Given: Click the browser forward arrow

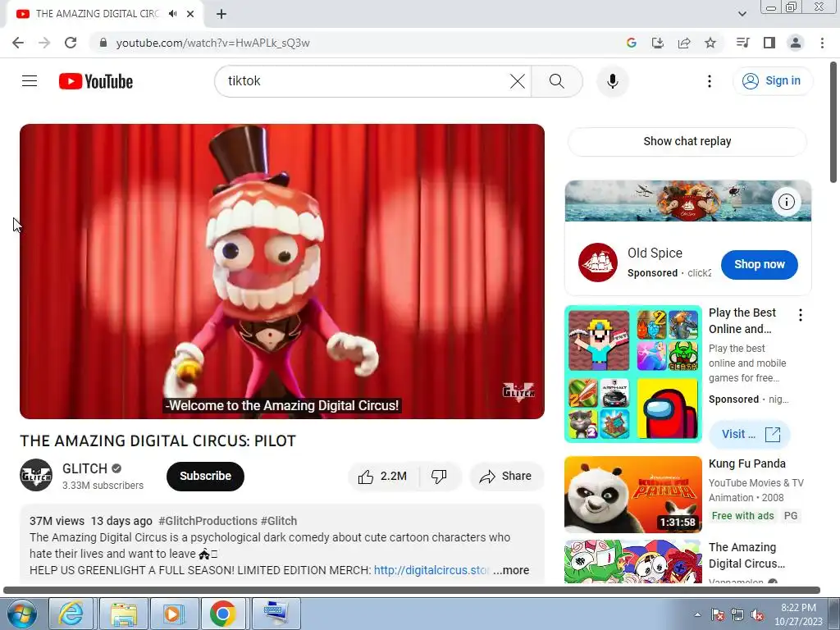Looking at the screenshot, I should pos(44,43).
